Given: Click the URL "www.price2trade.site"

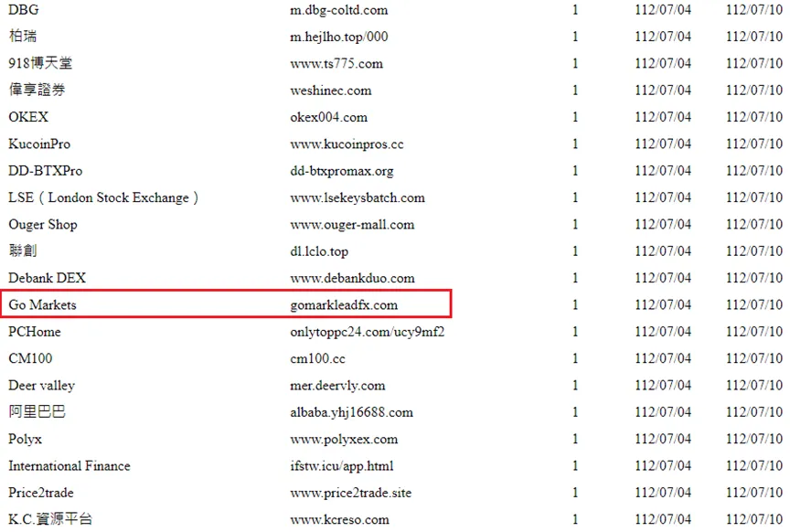Looking at the screenshot, I should click(x=351, y=493).
